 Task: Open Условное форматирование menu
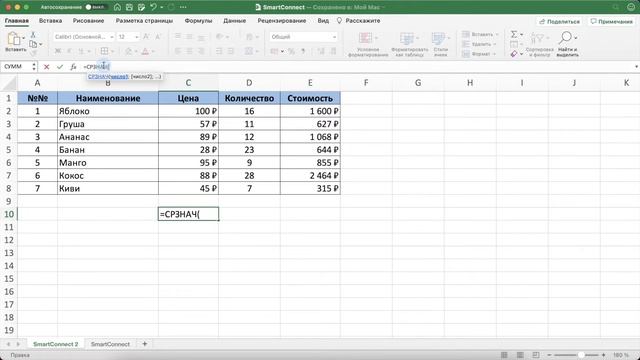(x=367, y=44)
